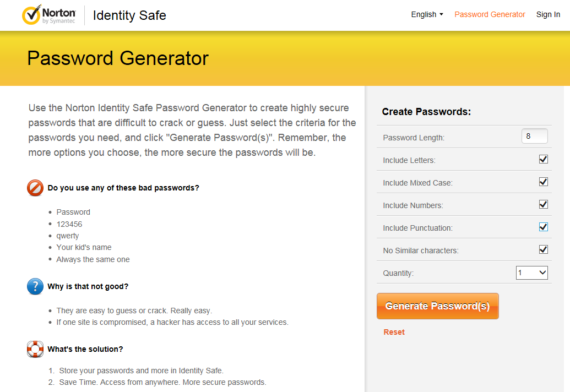
Task: Click the "What's the solution?" heading
Action: pyautogui.click(x=85, y=349)
